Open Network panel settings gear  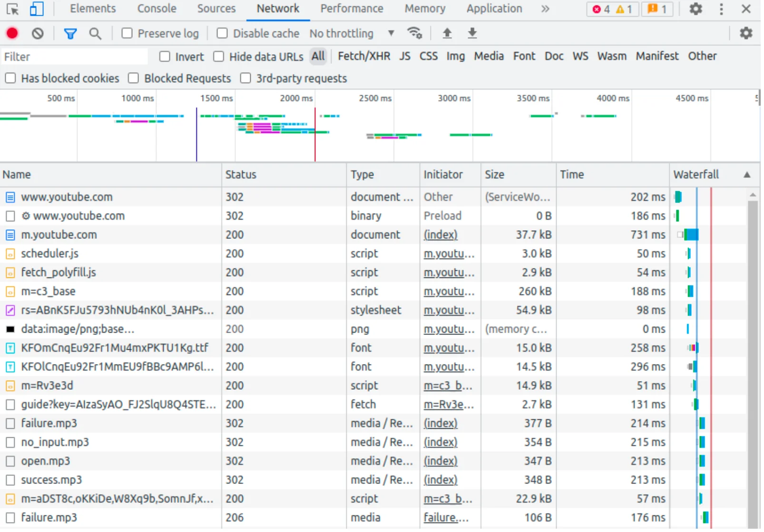(746, 33)
